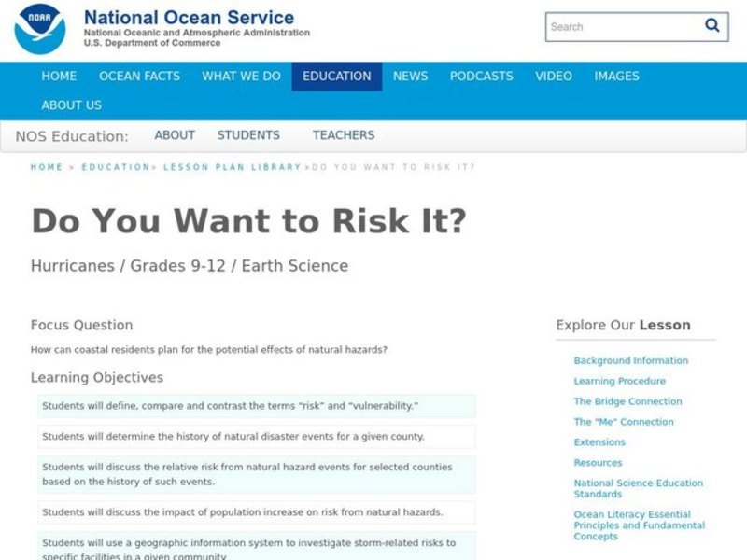
Task: Open the OCEAN FACTS section
Action: coord(140,77)
